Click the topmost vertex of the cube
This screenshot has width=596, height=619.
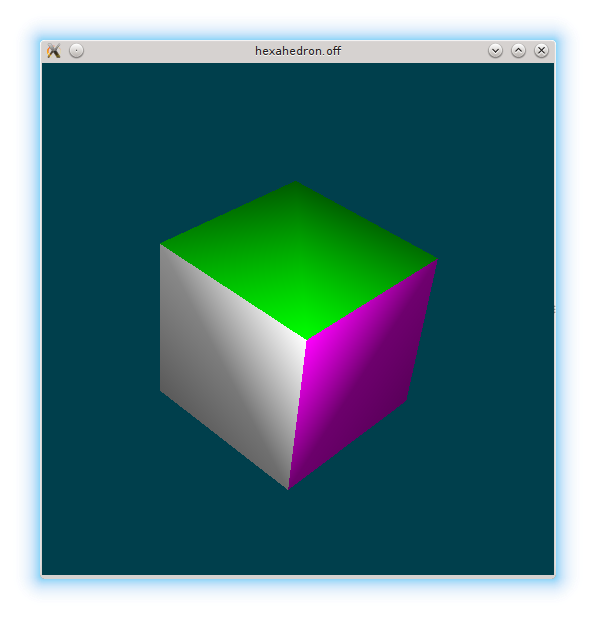(x=296, y=181)
